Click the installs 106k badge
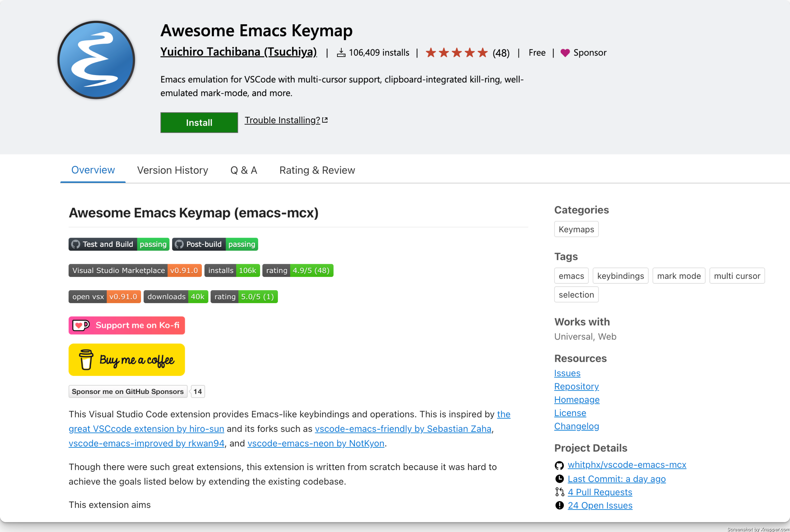 [232, 270]
